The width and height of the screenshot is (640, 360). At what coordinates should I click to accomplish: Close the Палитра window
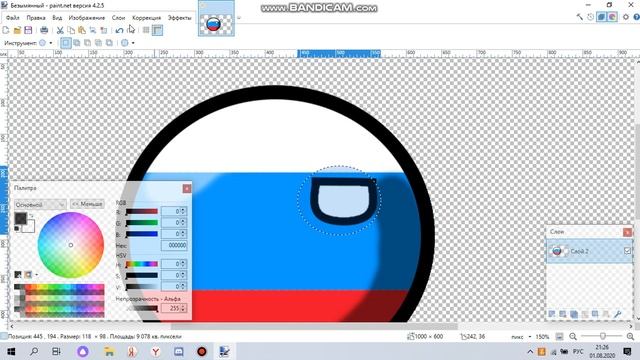click(x=187, y=189)
